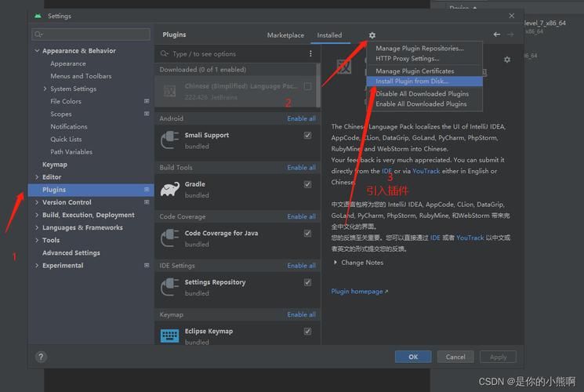Choose Disable All Downloaded Plugins
Screen dimensions: 584x392
[425, 93]
